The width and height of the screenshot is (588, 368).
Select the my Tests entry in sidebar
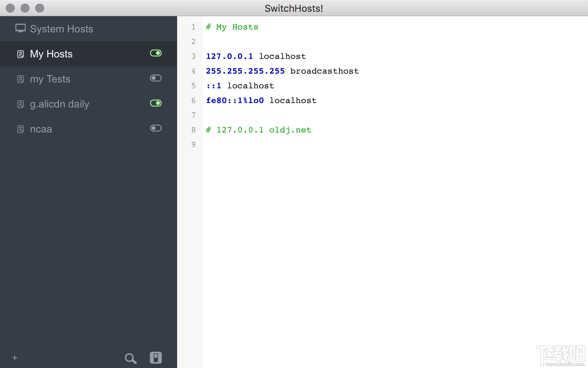click(50, 79)
